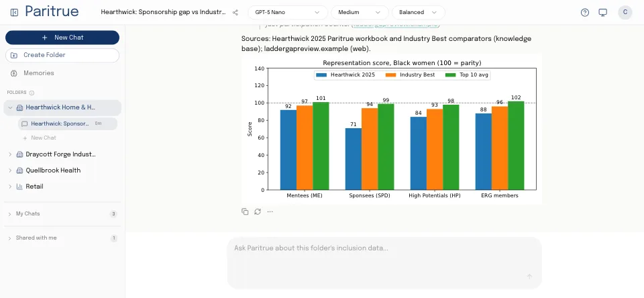Open the user avatar C menu
Image resolution: width=644 pixels, height=298 pixels.
625,12
